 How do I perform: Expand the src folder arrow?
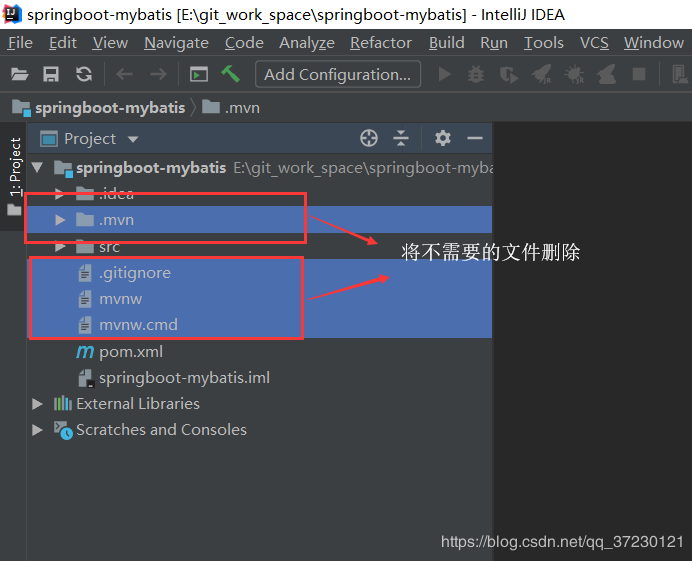coord(60,246)
